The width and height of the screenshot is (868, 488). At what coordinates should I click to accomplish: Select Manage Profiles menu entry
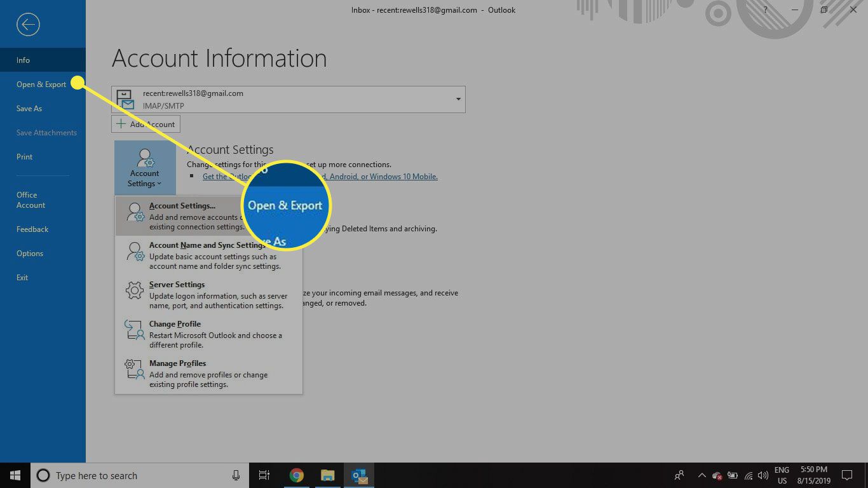click(208, 374)
